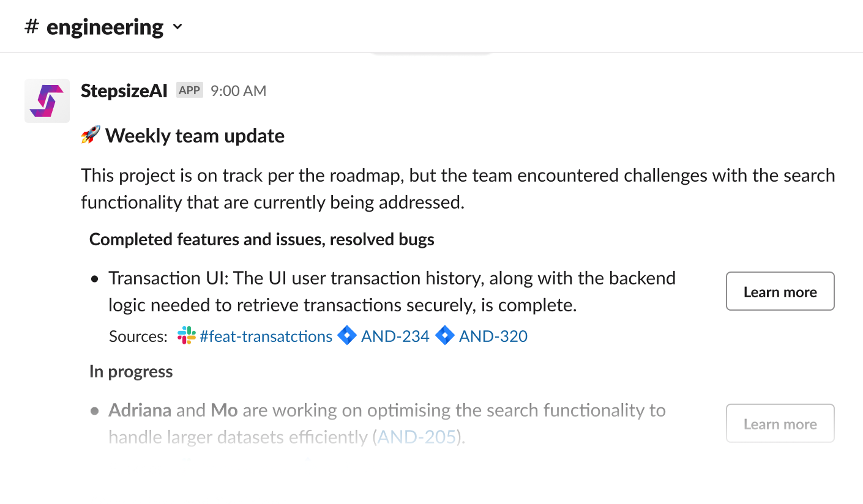Open the StepsizeAI sender name profile
Viewport: 863px width, 504px height.
tap(124, 91)
